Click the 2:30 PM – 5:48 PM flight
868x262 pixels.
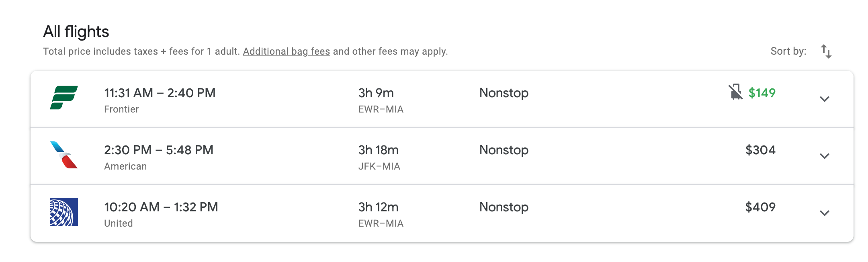pyautogui.click(x=158, y=150)
